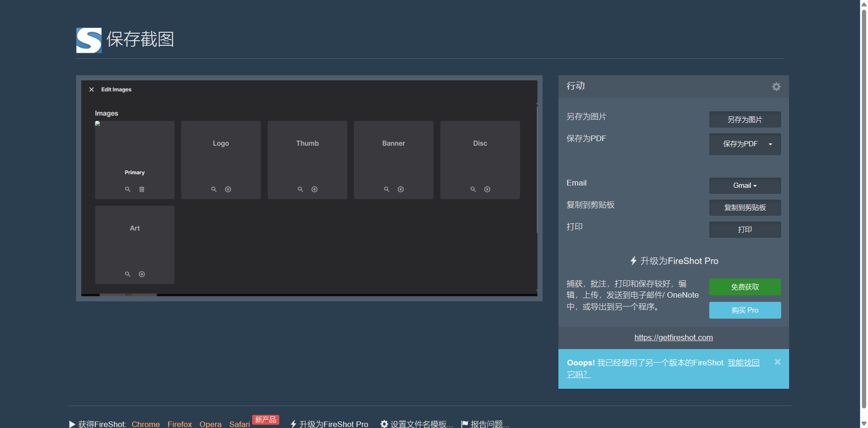
Task: Click the broken image icon on Primary card
Action: (98, 124)
